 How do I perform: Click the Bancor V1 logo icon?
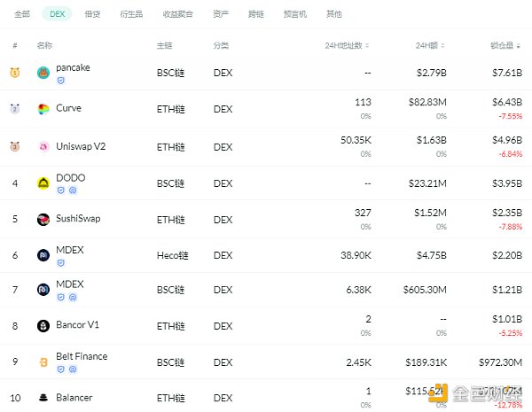click(43, 326)
